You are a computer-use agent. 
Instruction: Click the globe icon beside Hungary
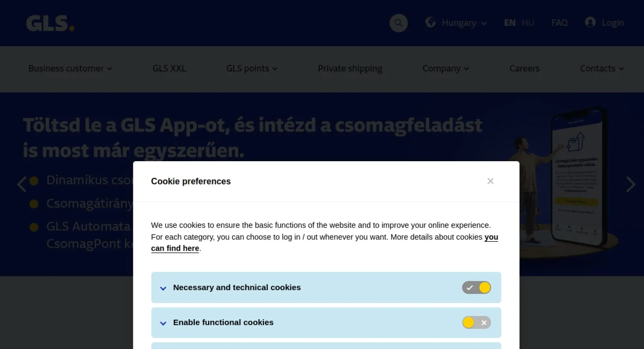click(x=430, y=23)
